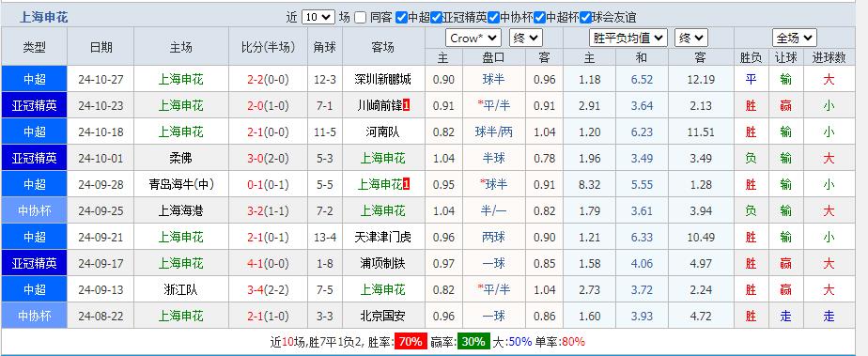Viewport: 868px width, 356px height.
Task: Click the date 24-09-13
Action: click(x=101, y=289)
